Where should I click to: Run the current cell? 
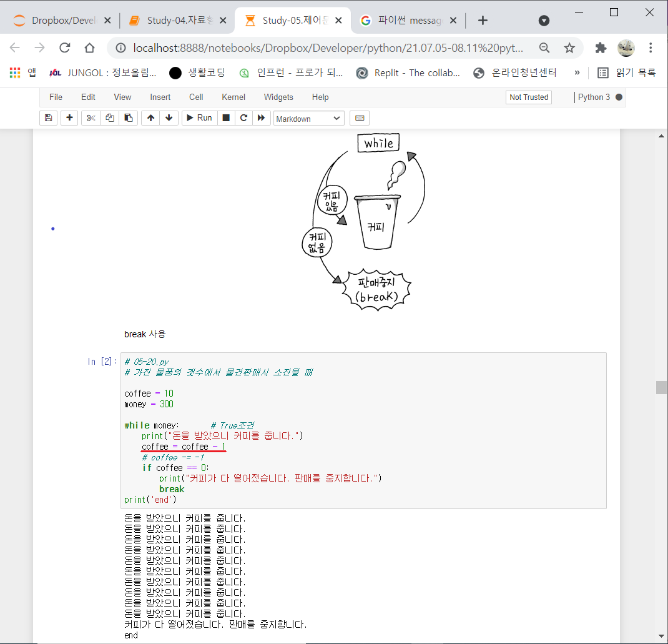point(199,118)
